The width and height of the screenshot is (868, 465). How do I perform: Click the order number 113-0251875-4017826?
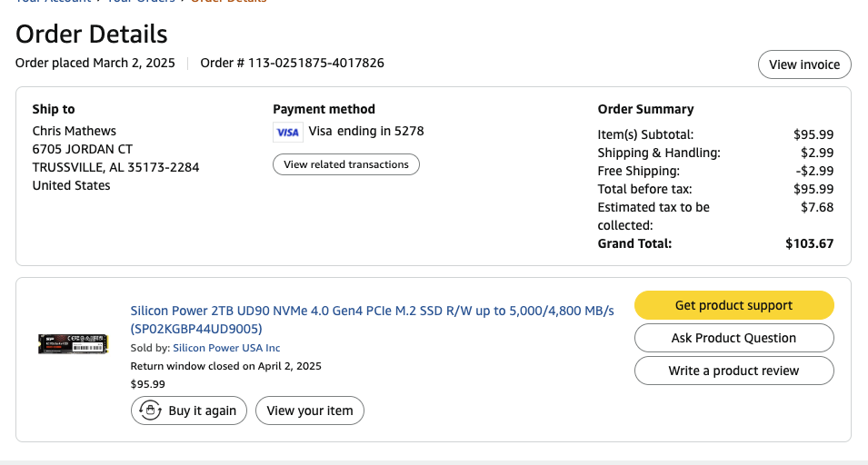[292, 63]
